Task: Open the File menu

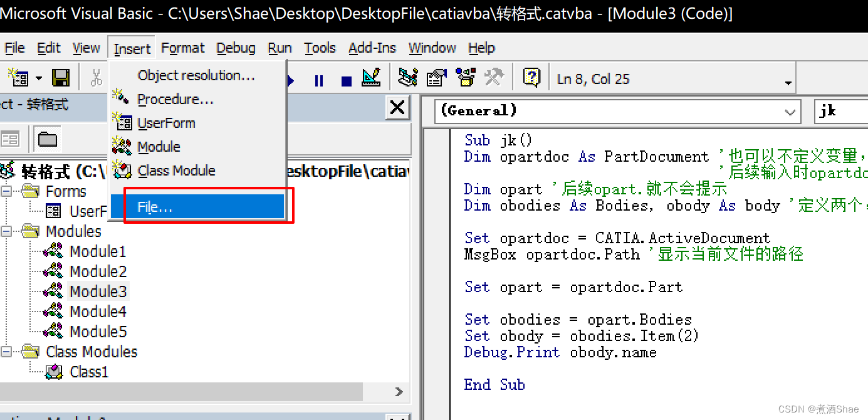Action: (x=14, y=48)
